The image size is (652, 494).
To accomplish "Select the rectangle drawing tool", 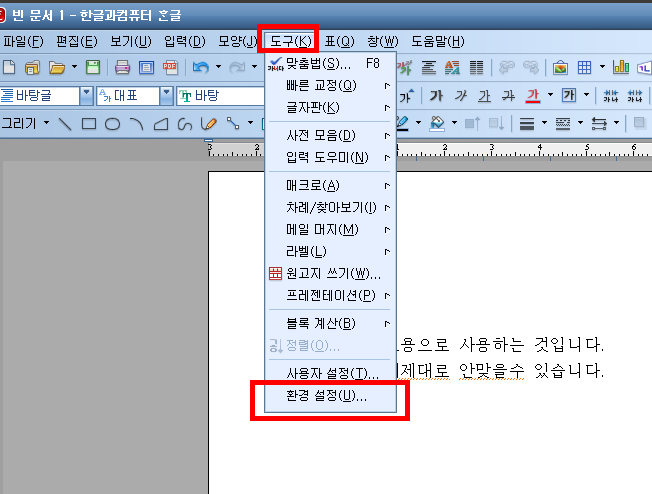I will 89,124.
